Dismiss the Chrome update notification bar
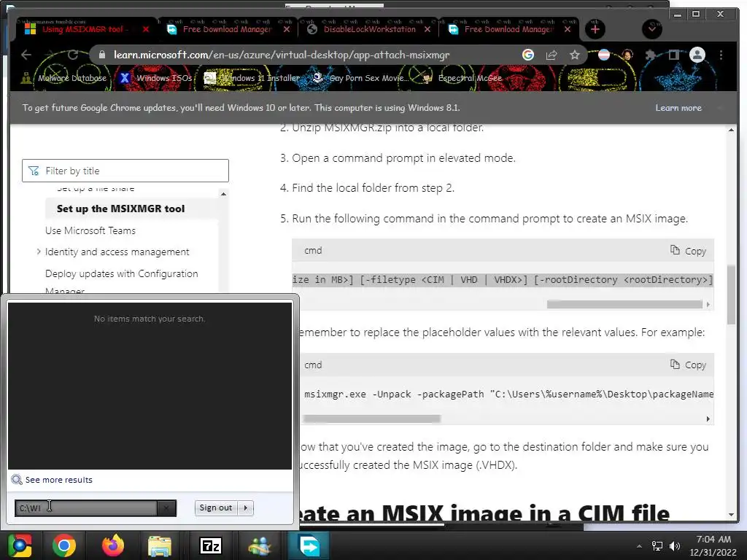Image resolution: width=747 pixels, height=560 pixels. tap(721, 108)
